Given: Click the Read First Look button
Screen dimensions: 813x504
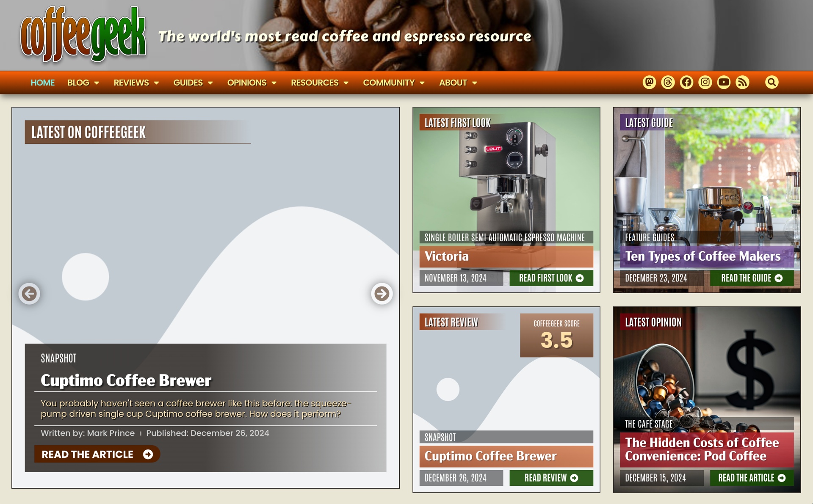Looking at the screenshot, I should tap(551, 278).
